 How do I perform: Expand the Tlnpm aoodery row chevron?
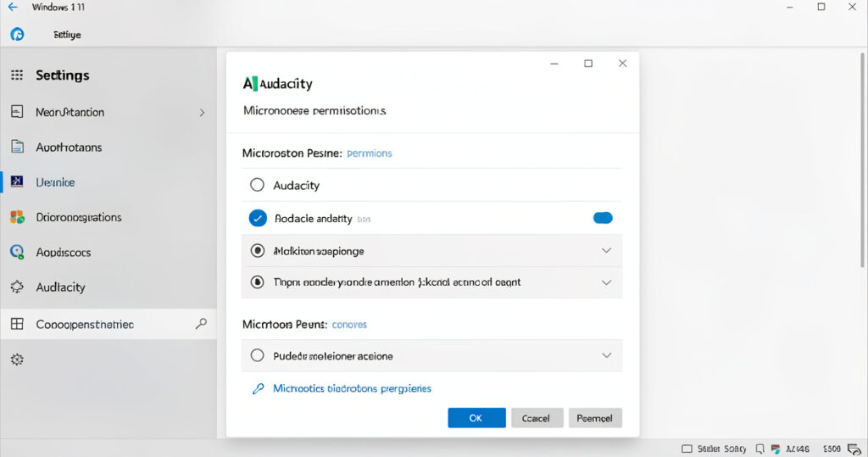point(607,282)
